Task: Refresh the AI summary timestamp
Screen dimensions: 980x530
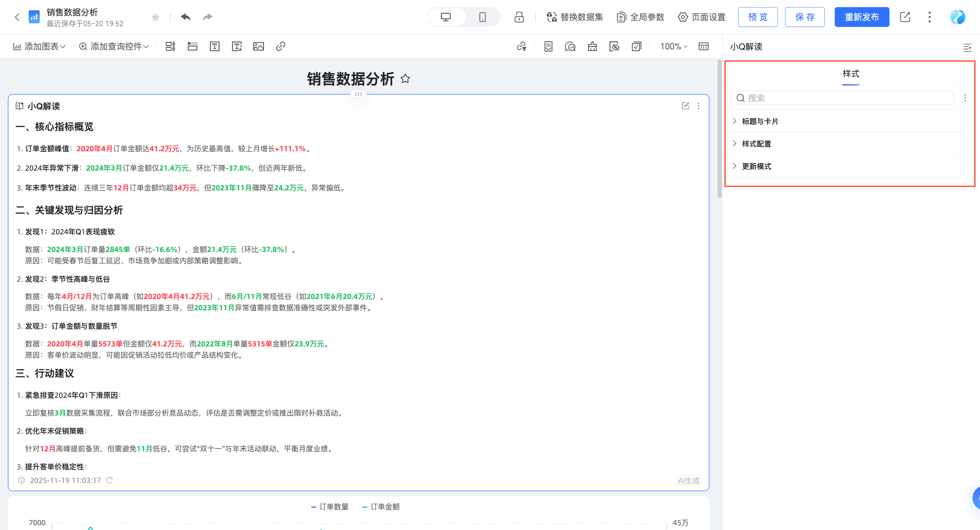Action: point(110,480)
